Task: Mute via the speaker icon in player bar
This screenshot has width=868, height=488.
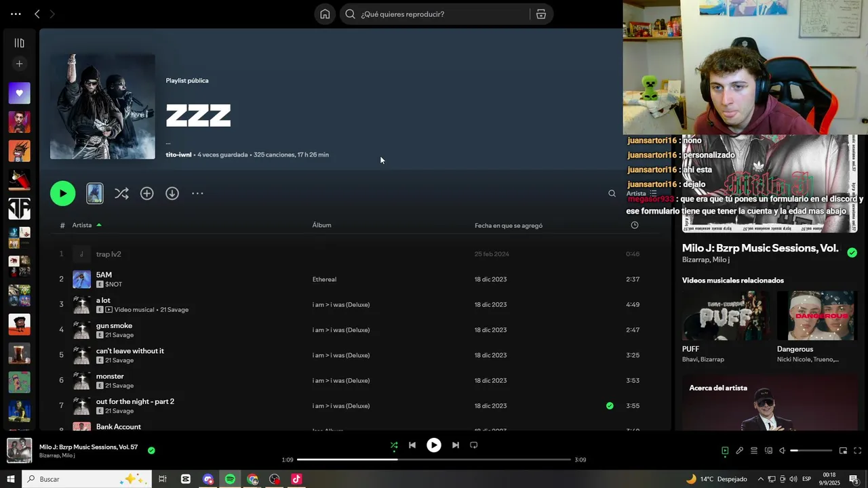Action: tap(782, 451)
